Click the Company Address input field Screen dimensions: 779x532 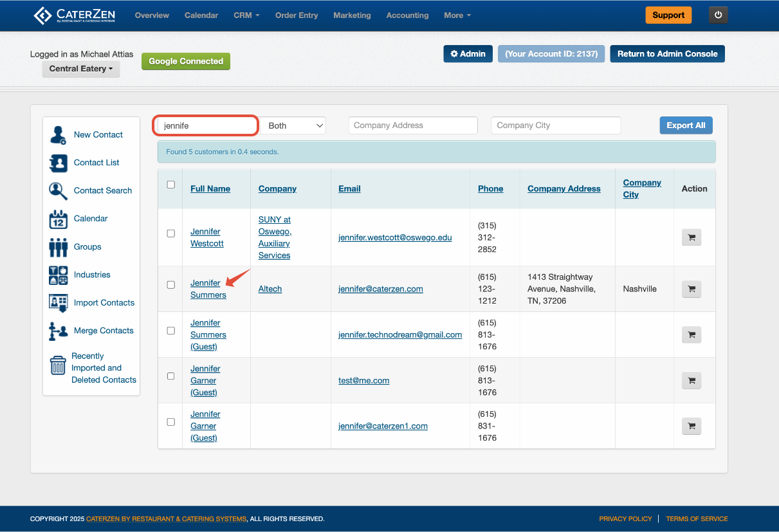coord(413,125)
